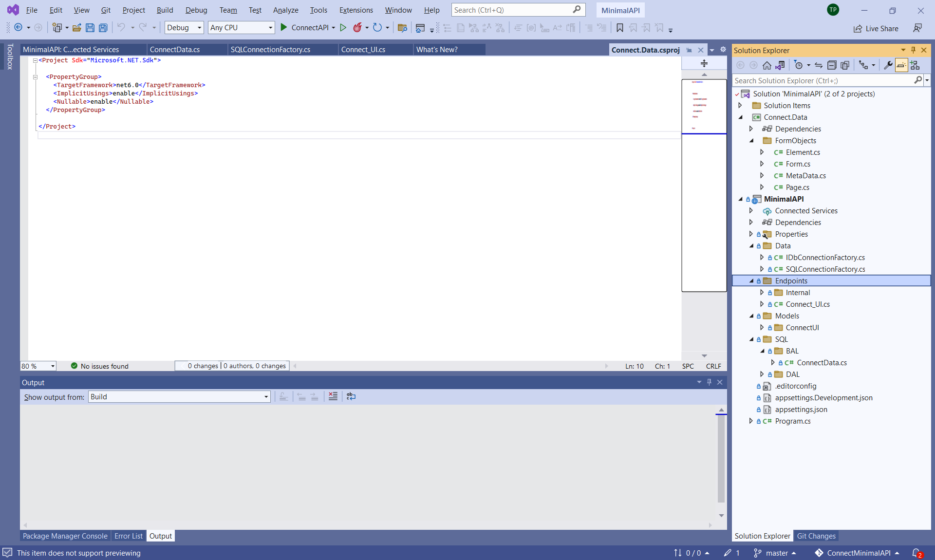Click the editor minimap scroll overview
This screenshot has width=935, height=560.
point(704,185)
